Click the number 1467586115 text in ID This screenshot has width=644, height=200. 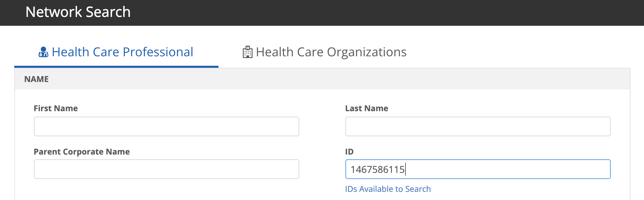click(x=377, y=169)
